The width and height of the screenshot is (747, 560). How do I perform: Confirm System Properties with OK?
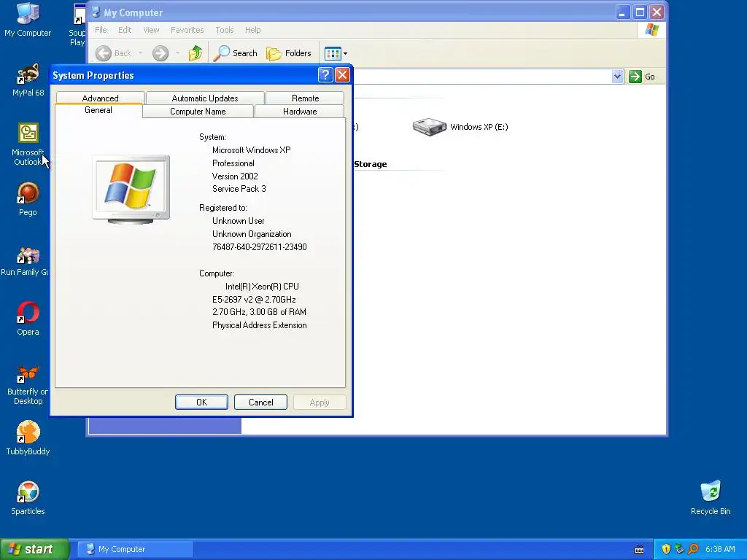pos(201,402)
